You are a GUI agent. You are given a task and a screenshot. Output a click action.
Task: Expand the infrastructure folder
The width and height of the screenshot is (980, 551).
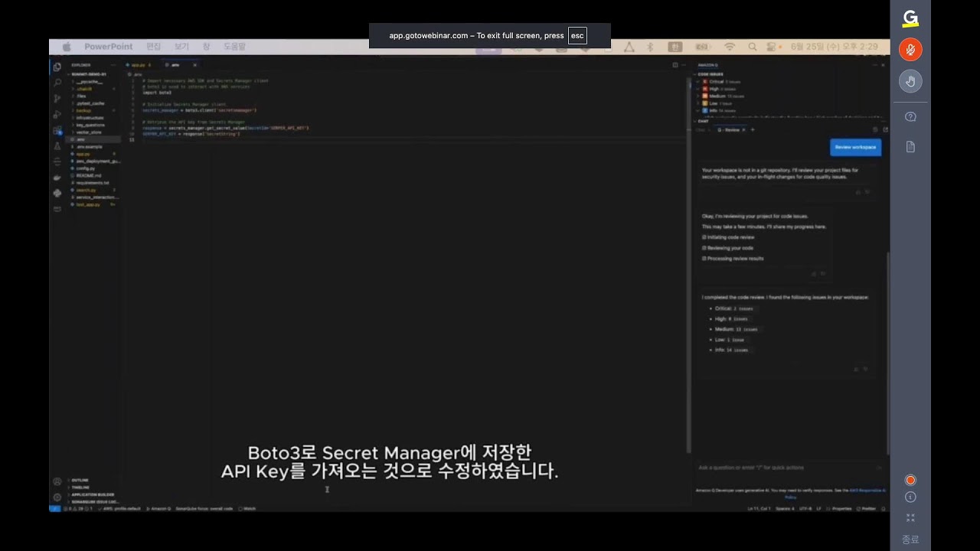tap(89, 118)
